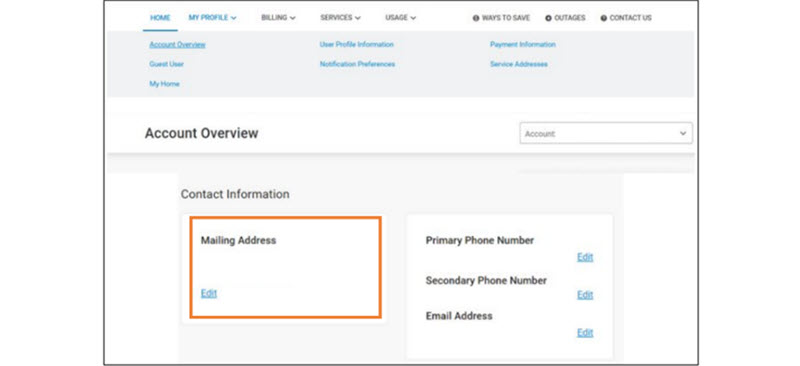This screenshot has width=800, height=366.
Task: Open My Home from the submenu
Action: (164, 84)
